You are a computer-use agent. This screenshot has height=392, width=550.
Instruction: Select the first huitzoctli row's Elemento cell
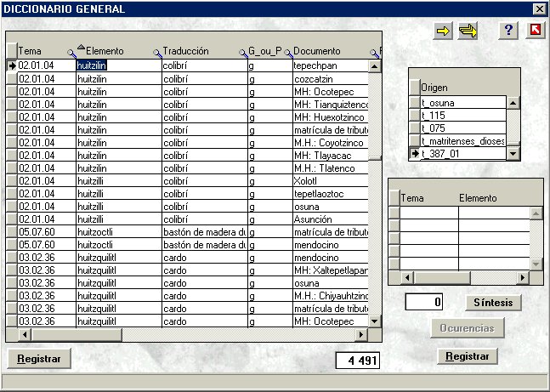pyautogui.click(x=117, y=231)
